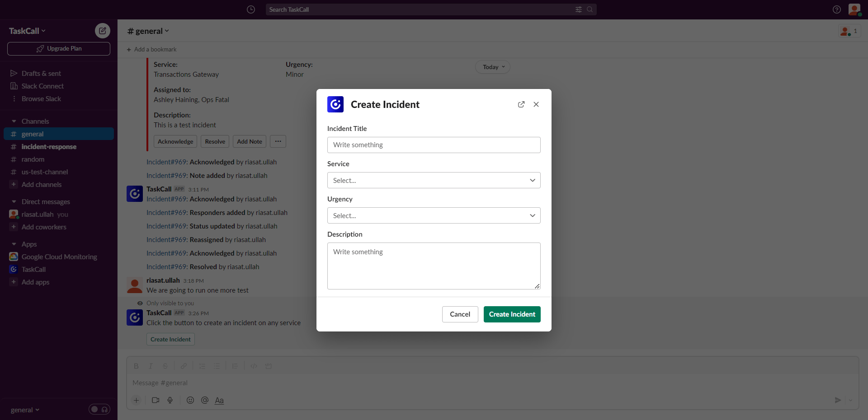Screen dimensions: 868x420
Task: Switch to us-test-channel
Action: (59, 172)
